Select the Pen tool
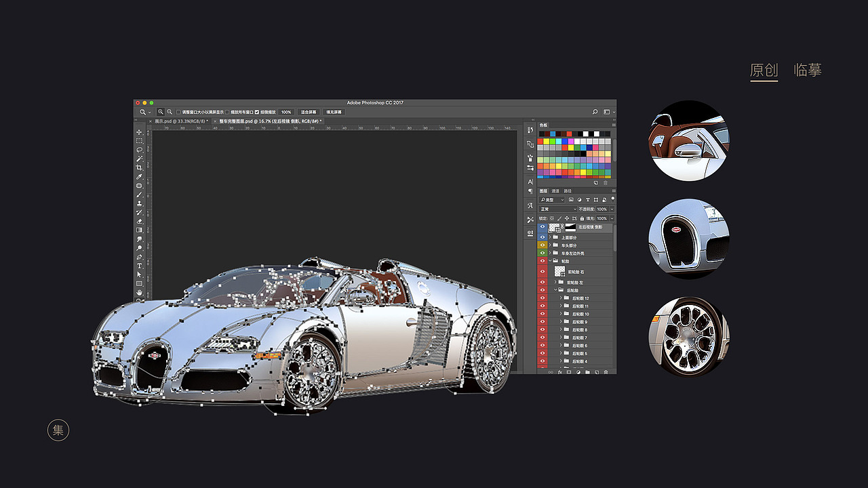Screen dimensions: 868x488 139,257
